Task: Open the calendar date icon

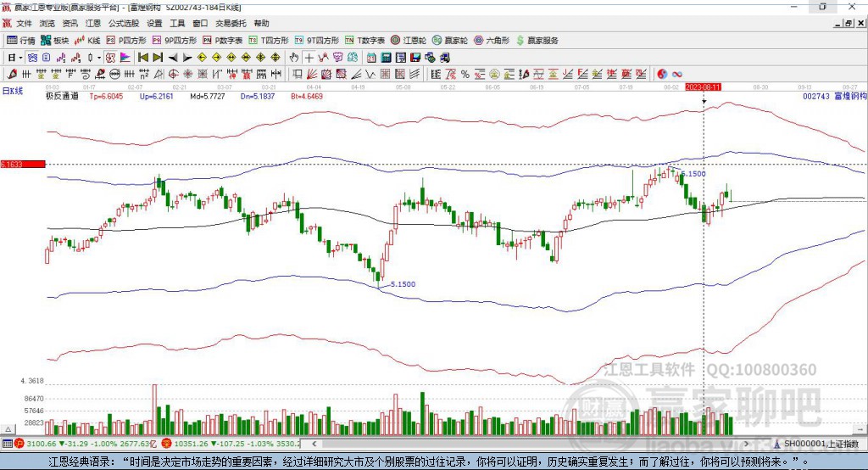Action: click(x=371, y=58)
